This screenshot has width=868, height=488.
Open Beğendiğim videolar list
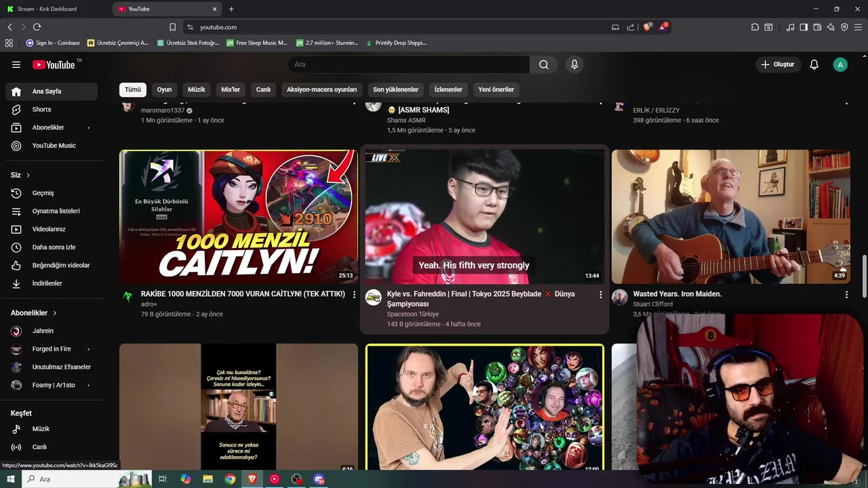[x=52, y=265]
